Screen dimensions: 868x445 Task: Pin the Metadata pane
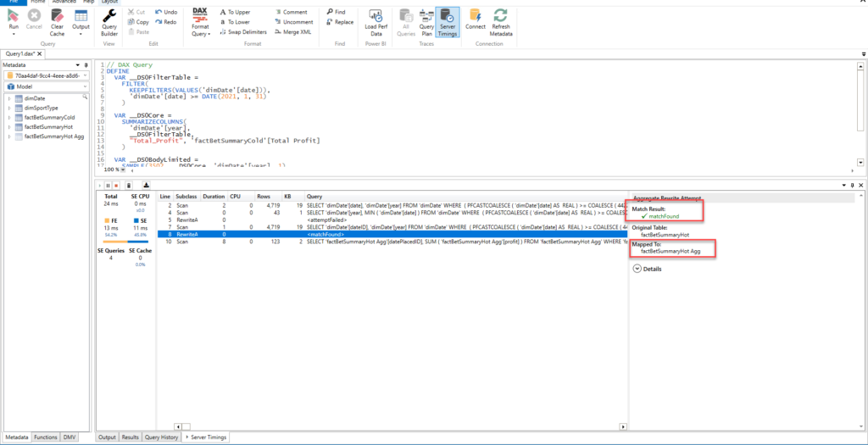point(86,65)
